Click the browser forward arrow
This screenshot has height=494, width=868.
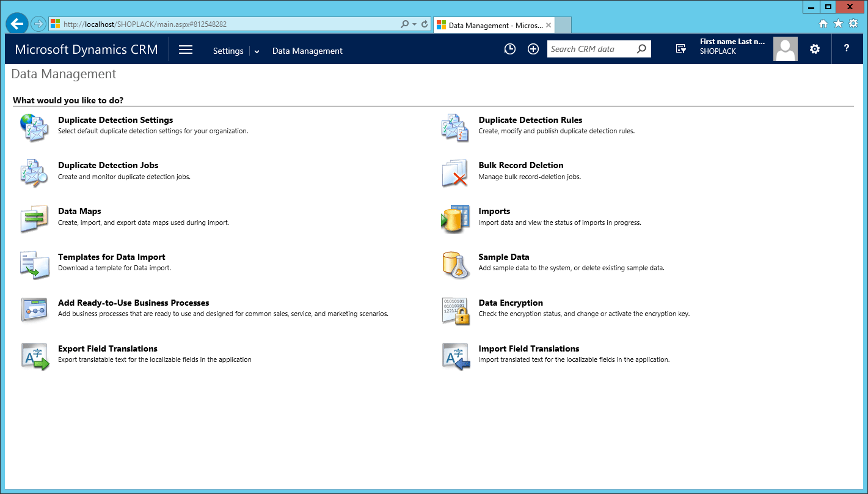(x=38, y=24)
